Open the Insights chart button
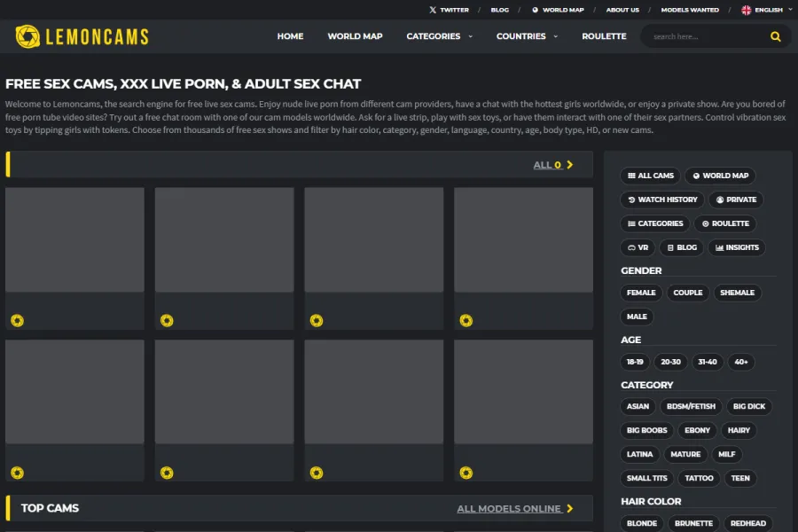 (x=737, y=247)
